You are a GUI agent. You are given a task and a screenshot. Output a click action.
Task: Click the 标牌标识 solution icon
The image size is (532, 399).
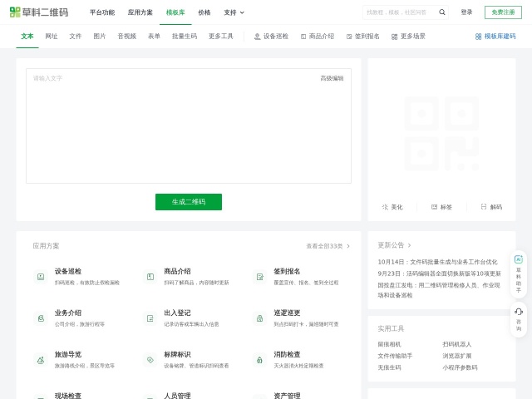click(150, 360)
